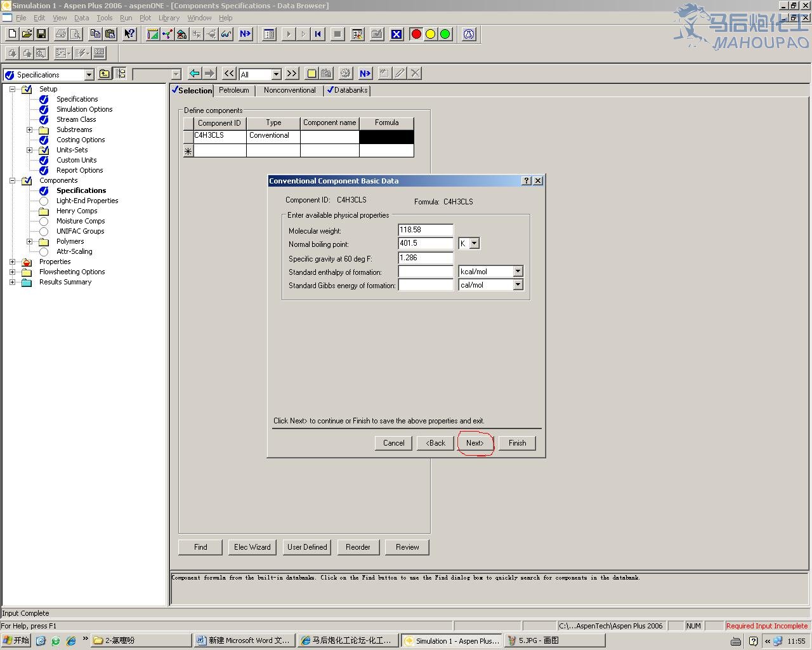Click the Cancel button in the dialog
Image resolution: width=812 pixels, height=650 pixels.
coord(393,443)
